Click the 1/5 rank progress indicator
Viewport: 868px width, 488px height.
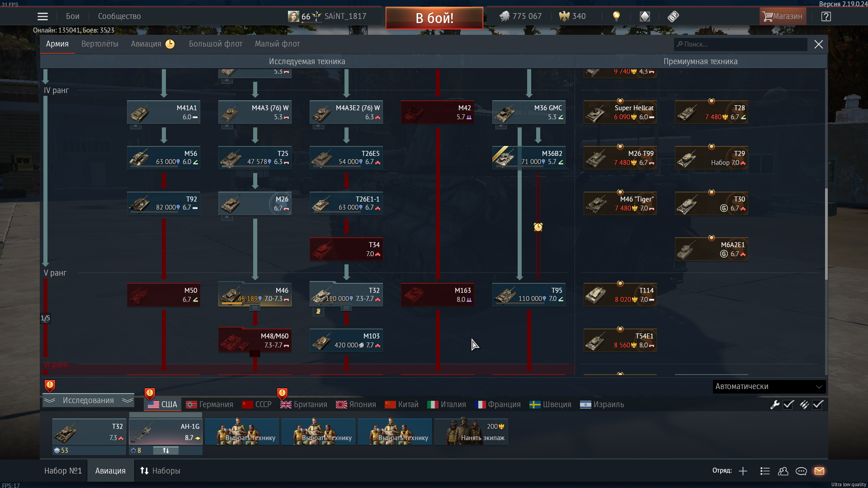tap(45, 319)
